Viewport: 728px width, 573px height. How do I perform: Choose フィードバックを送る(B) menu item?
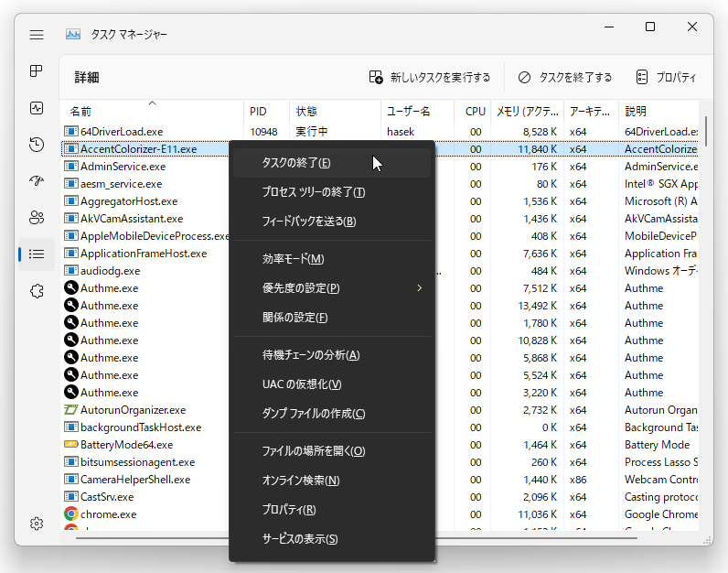coord(332,222)
